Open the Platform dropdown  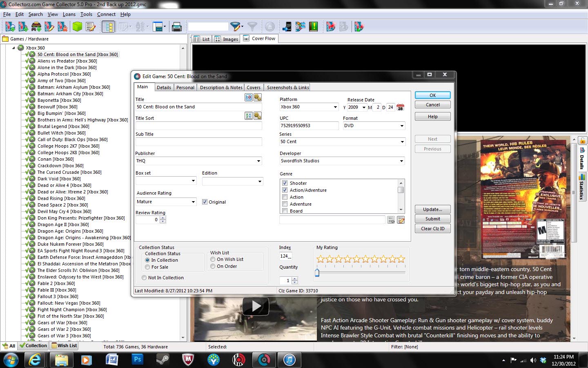click(335, 107)
